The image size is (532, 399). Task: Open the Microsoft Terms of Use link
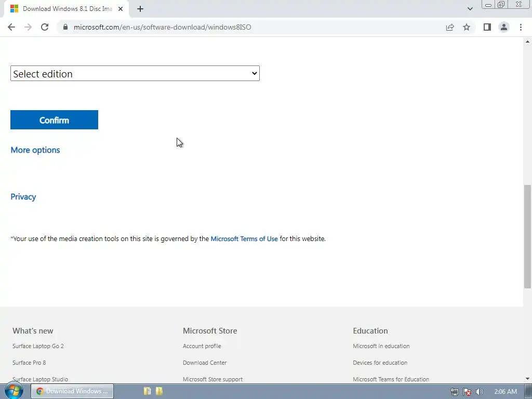(244, 238)
